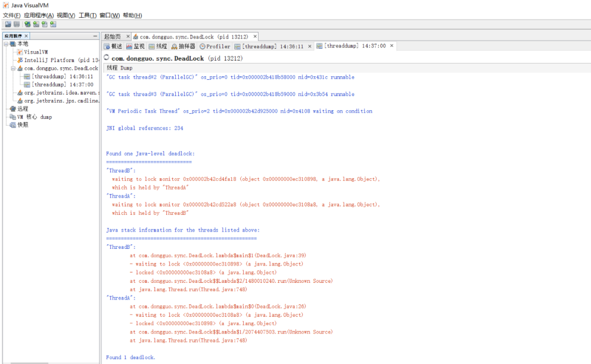
Task: Click the VM 核心 dump node icon
Action: pos(13,117)
